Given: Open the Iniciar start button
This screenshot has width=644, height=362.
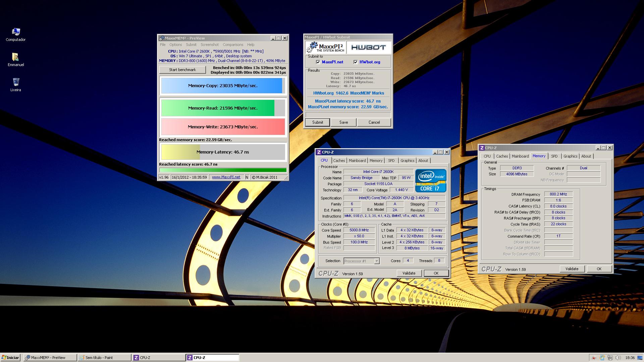Looking at the screenshot, I should 10,358.
